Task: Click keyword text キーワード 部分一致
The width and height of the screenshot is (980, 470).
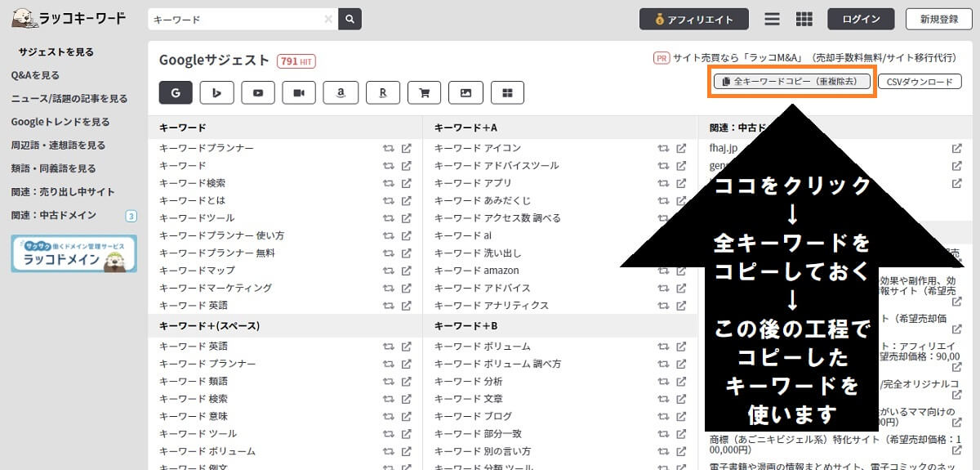Action: click(x=479, y=434)
